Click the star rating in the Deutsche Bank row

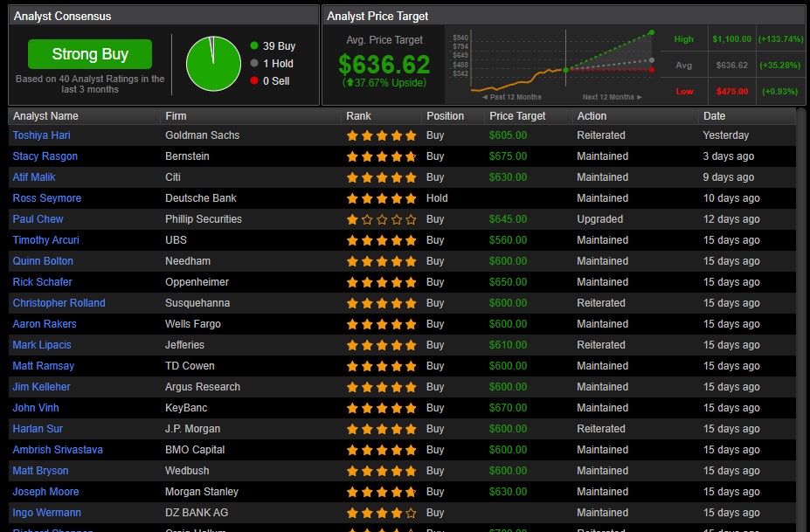click(x=381, y=198)
